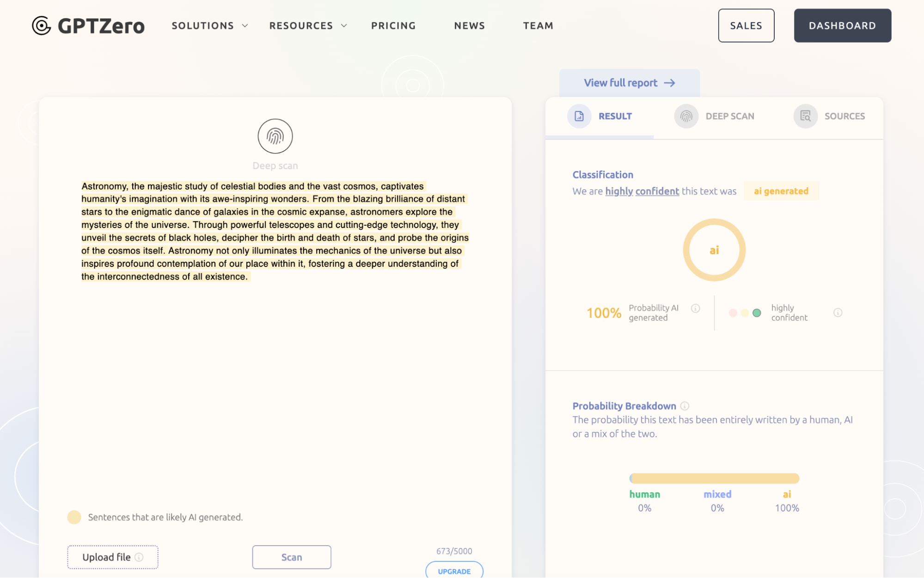
Task: Click info icon beside Probability AI generated
Action: coord(695,308)
